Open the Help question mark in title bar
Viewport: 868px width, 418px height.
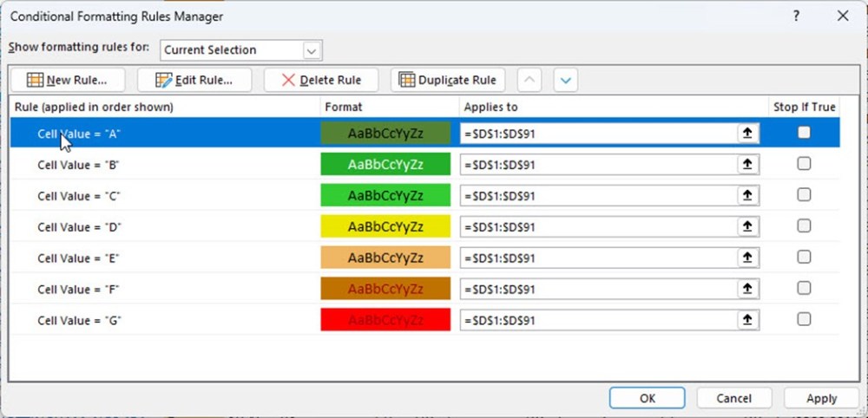click(x=797, y=16)
